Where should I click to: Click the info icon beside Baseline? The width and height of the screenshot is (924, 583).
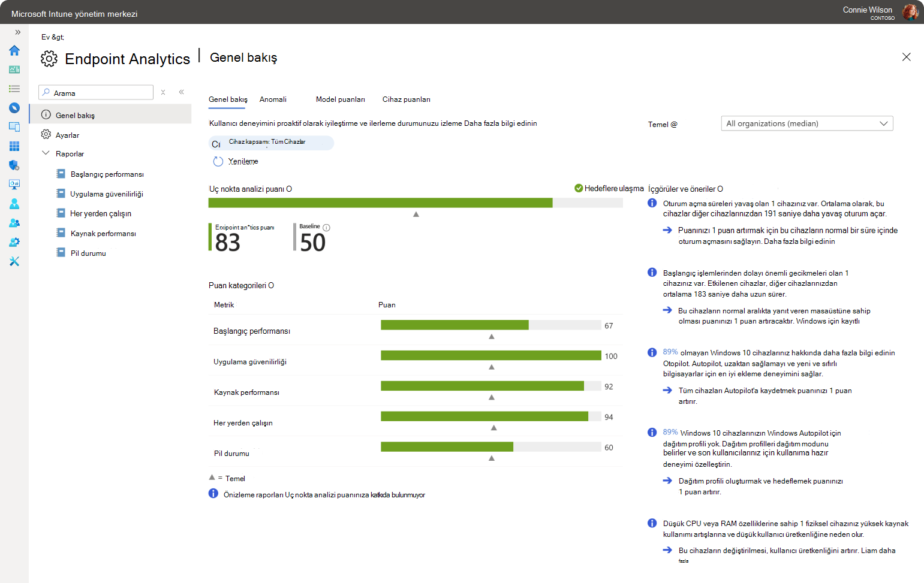pos(327,228)
